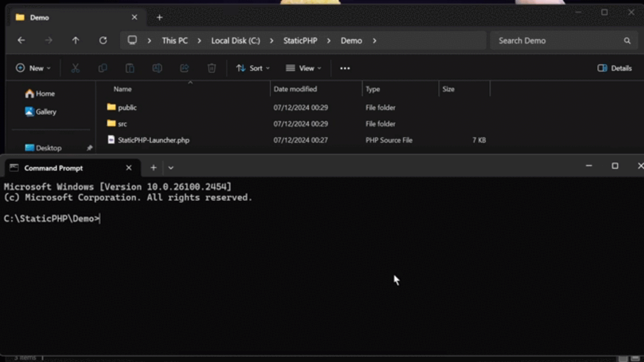Refresh the Demo folder view

(103, 41)
